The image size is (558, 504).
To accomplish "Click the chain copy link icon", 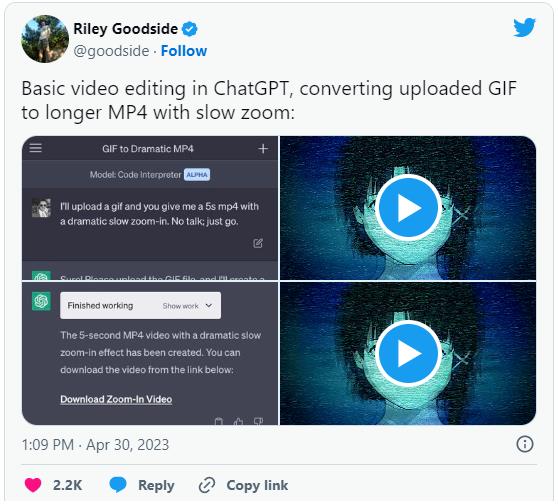I will point(207,485).
